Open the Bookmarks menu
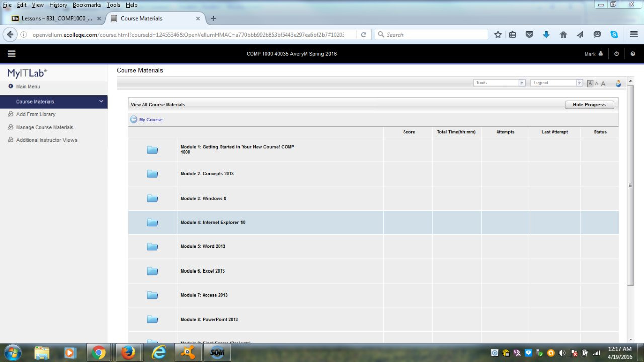 tap(87, 5)
